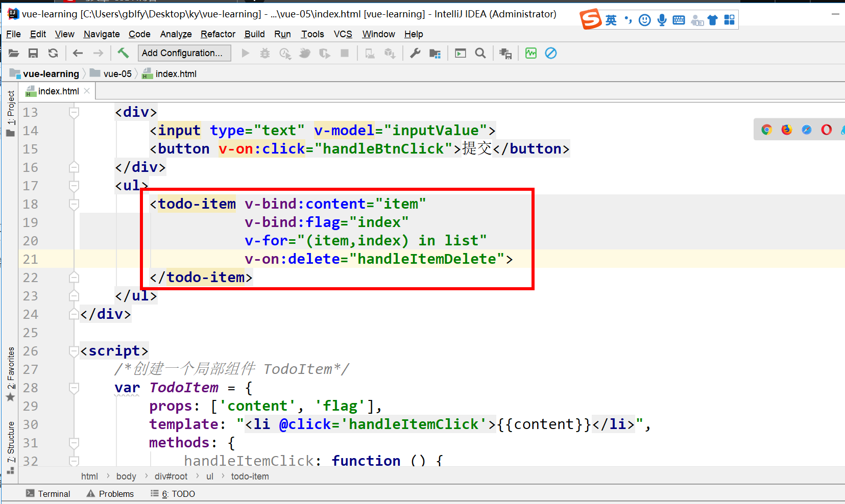Open the Refactor menu

tap(218, 34)
